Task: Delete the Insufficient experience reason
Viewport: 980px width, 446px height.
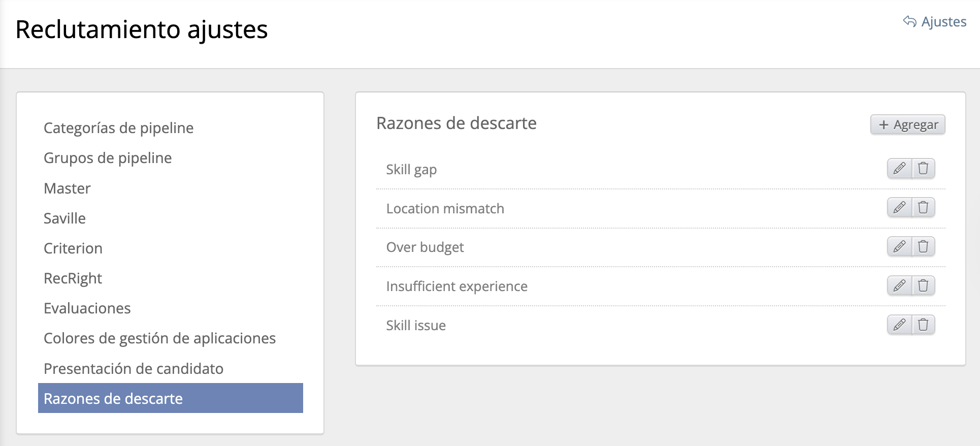Action: coord(923,286)
